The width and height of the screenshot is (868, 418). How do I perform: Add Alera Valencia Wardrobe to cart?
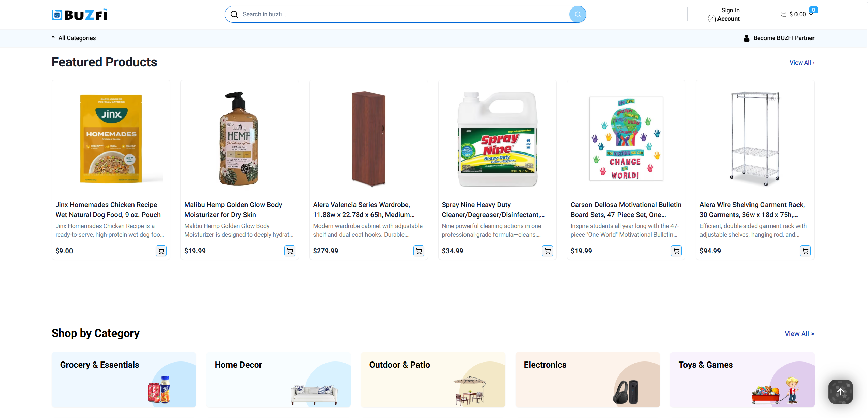pyautogui.click(x=419, y=251)
